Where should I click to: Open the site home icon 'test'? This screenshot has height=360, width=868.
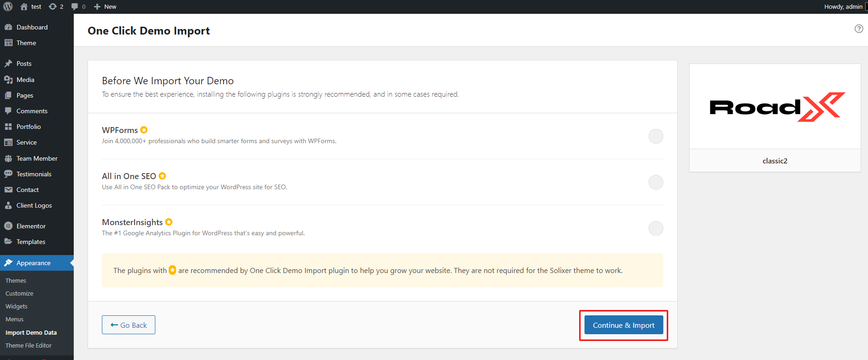click(x=24, y=6)
